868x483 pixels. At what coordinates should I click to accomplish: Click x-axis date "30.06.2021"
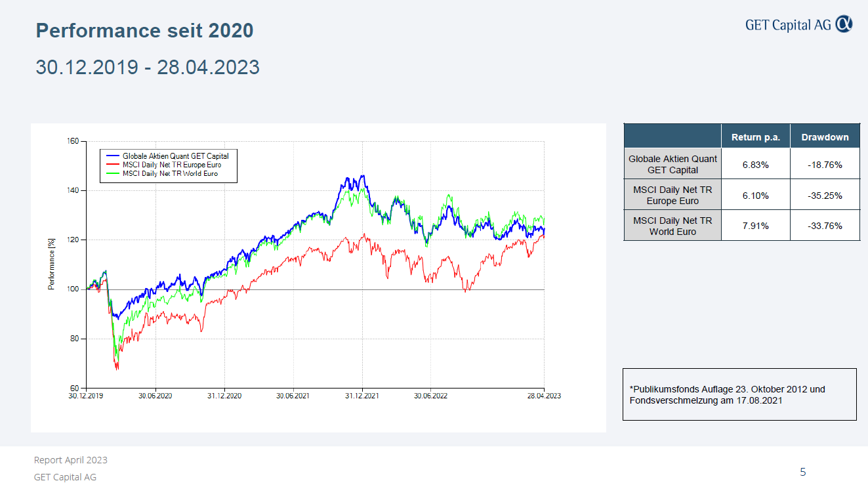pos(293,396)
